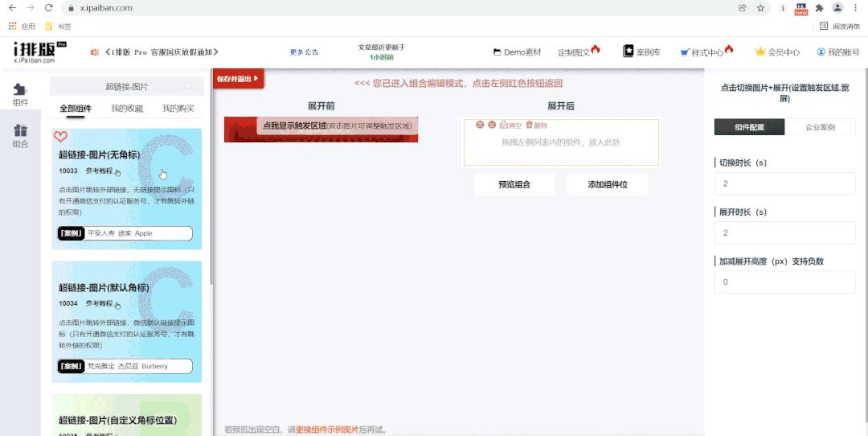This screenshot has width=868, height=436.
Task: Switch to the 我的收藏 tab
Action: tap(127, 109)
